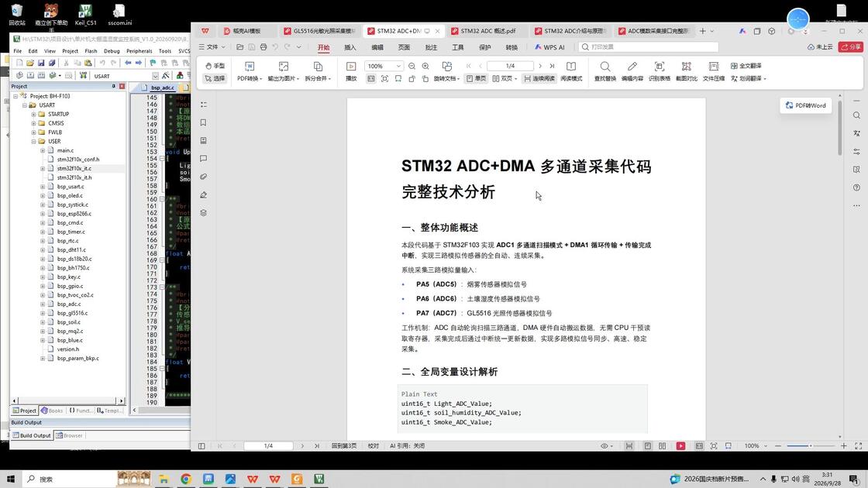The width and height of the screenshot is (868, 488).
Task: Switch to the 保护 ribbon tab
Action: tap(485, 47)
